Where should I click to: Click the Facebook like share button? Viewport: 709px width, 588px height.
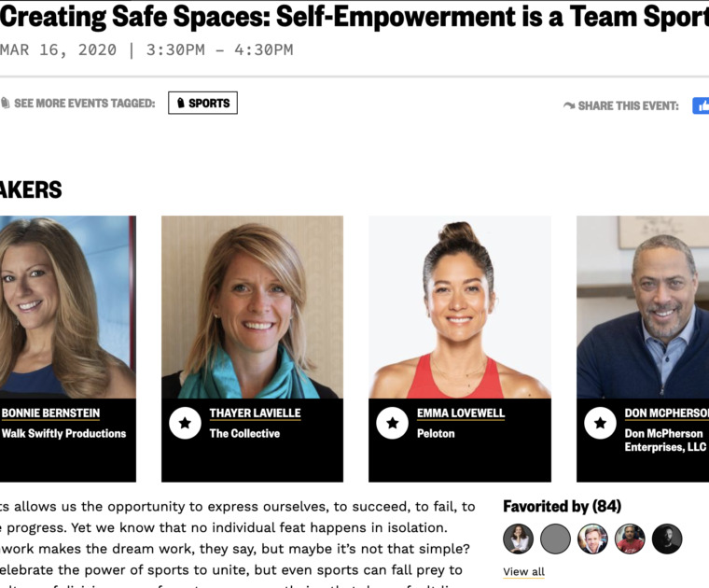tap(701, 105)
